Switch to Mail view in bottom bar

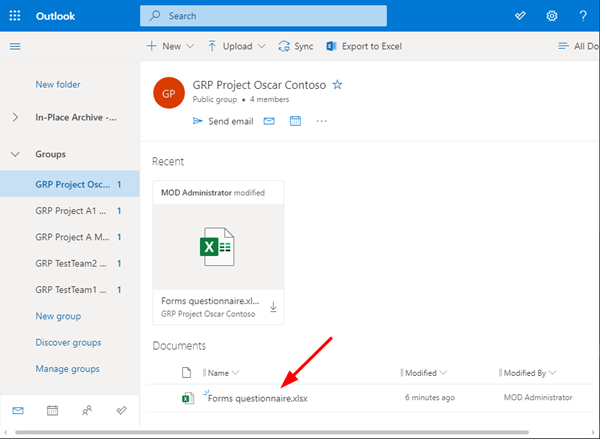[x=18, y=411]
